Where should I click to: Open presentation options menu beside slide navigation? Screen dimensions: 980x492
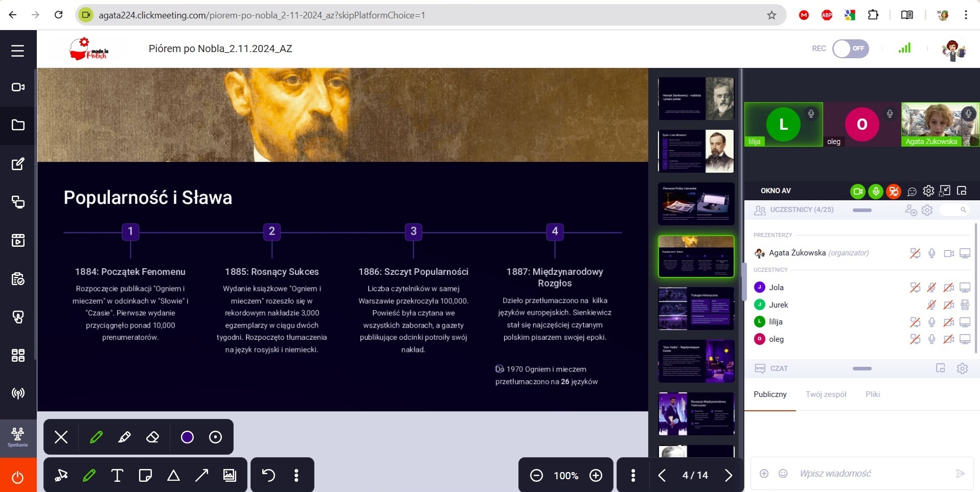click(633, 476)
